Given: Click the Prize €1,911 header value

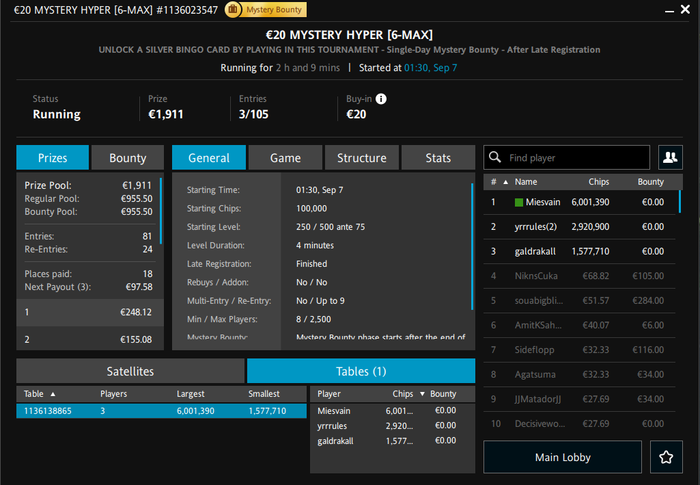Looking at the screenshot, I should coord(166,114).
